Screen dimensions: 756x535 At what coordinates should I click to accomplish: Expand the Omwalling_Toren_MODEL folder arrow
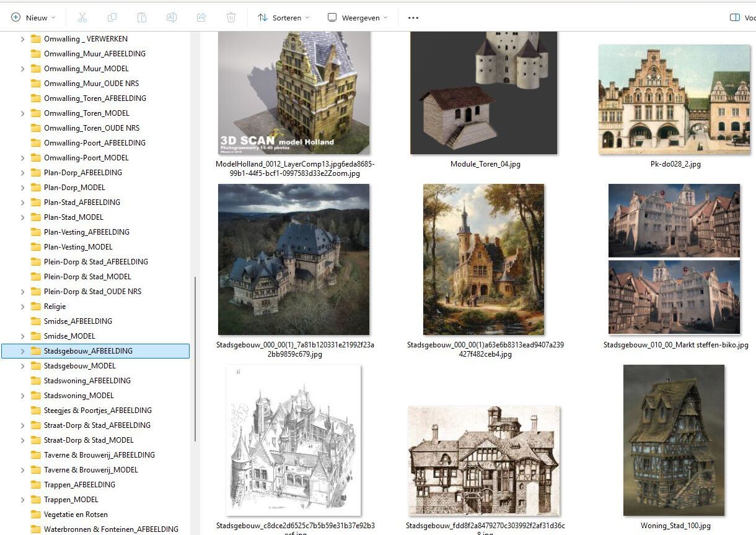click(x=23, y=113)
